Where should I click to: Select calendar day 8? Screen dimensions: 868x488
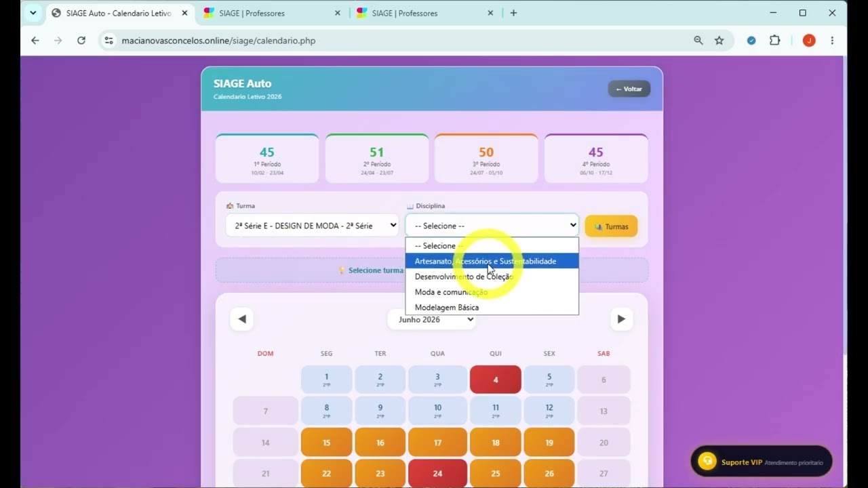coord(326,411)
